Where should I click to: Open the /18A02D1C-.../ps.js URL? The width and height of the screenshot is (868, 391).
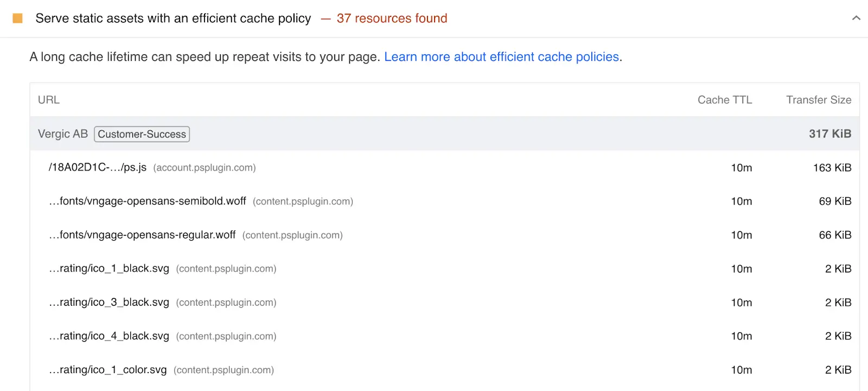pyautogui.click(x=98, y=168)
